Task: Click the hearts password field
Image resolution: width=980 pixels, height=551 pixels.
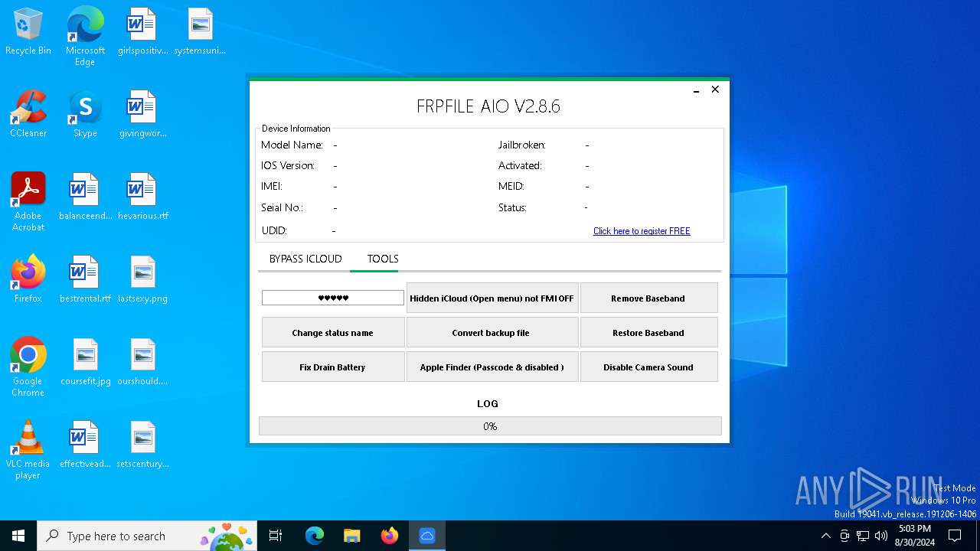Action: pos(333,298)
